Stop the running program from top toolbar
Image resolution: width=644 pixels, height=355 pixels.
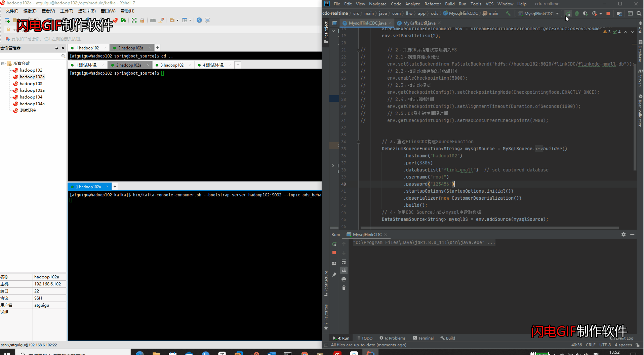coord(608,13)
